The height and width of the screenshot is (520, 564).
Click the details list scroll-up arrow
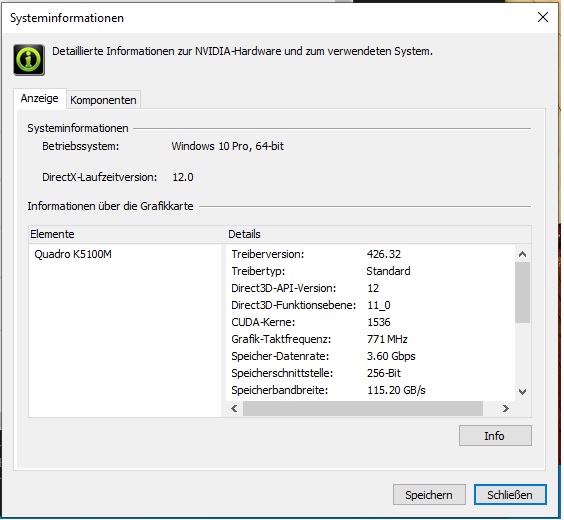(522, 254)
